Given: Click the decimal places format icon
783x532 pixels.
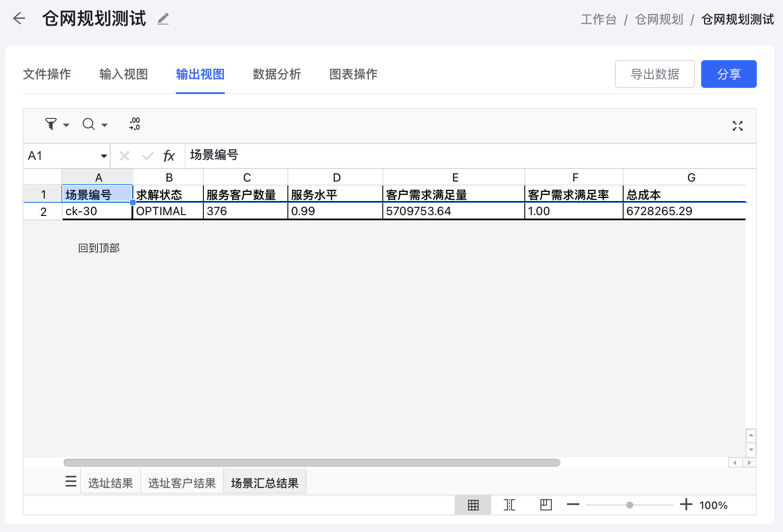Looking at the screenshot, I should [134, 124].
